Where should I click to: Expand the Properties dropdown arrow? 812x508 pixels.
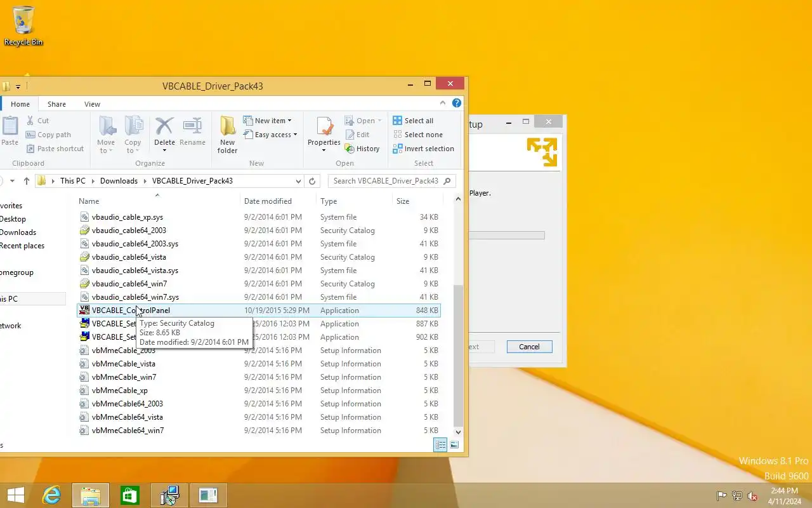click(x=324, y=150)
